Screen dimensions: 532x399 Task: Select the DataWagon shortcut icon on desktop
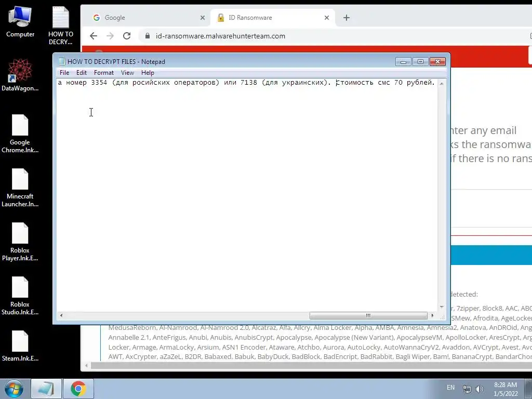coord(20,75)
